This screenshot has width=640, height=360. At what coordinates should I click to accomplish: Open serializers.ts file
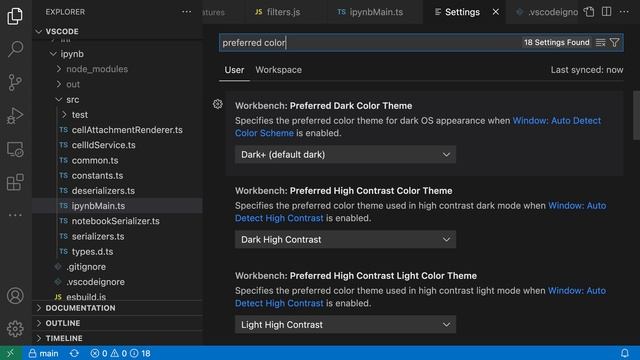coord(118,236)
